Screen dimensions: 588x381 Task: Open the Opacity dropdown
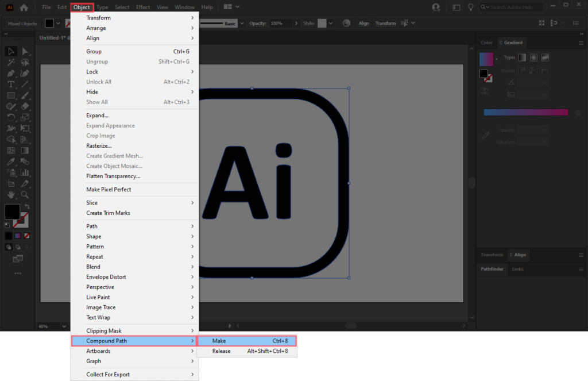[x=297, y=23]
